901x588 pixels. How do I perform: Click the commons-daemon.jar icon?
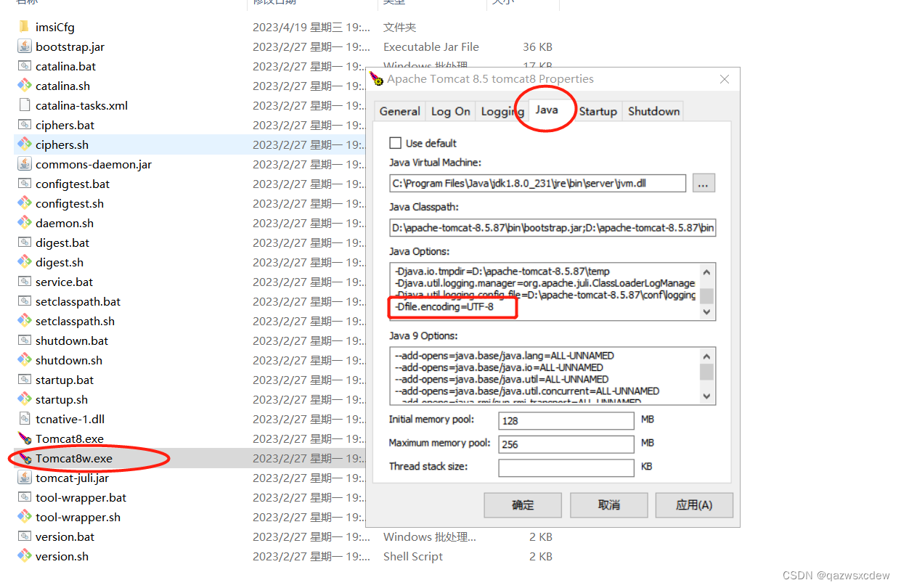25,164
